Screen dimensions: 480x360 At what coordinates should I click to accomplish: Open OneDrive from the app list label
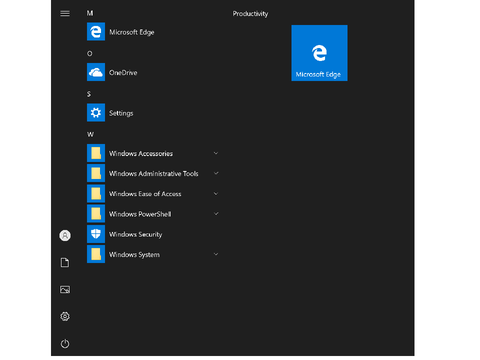(x=123, y=72)
